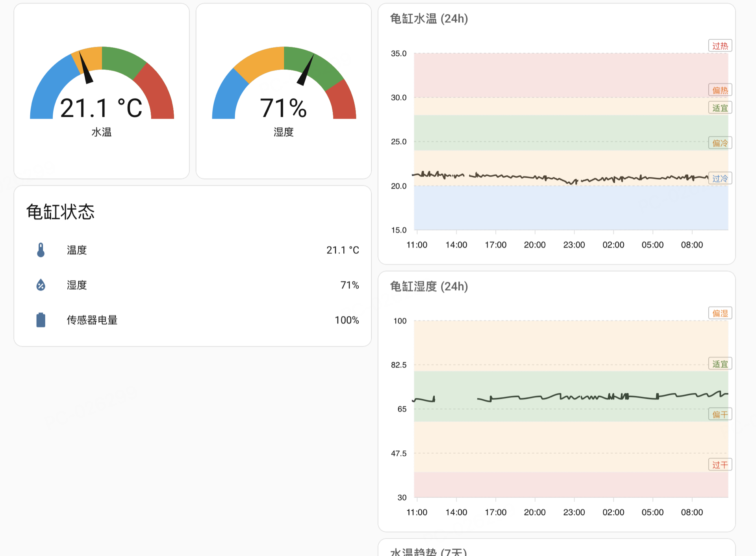Viewport: 756px width, 556px height.
Task: Click the 适宜 label on humidity chart
Action: tap(720, 364)
